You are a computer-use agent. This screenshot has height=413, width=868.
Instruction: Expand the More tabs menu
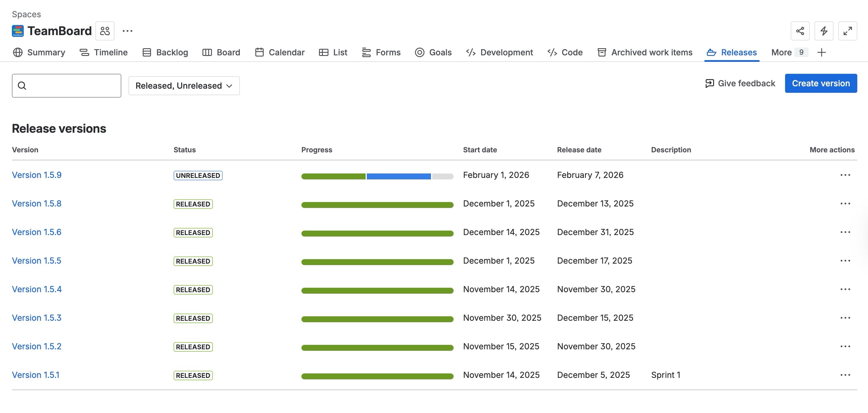pos(789,52)
